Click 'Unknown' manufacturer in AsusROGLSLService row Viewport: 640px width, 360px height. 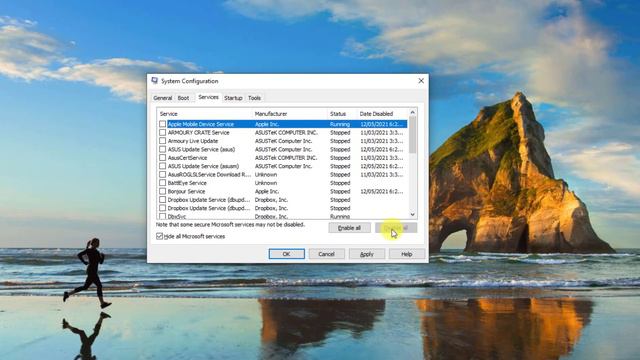[266, 174]
